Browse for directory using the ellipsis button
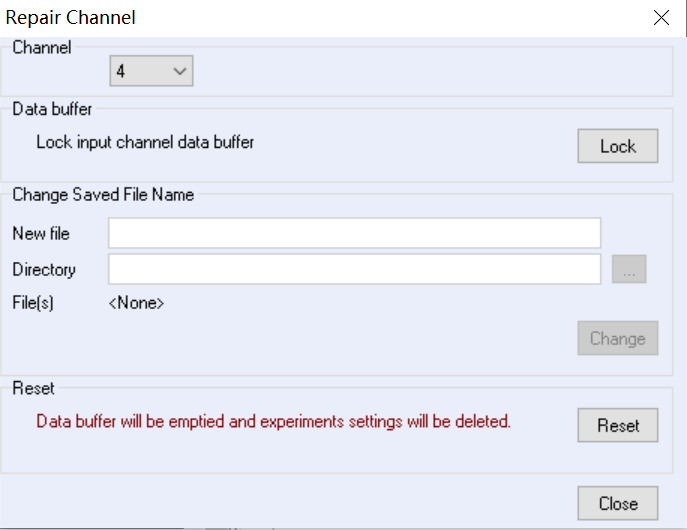 tap(629, 269)
